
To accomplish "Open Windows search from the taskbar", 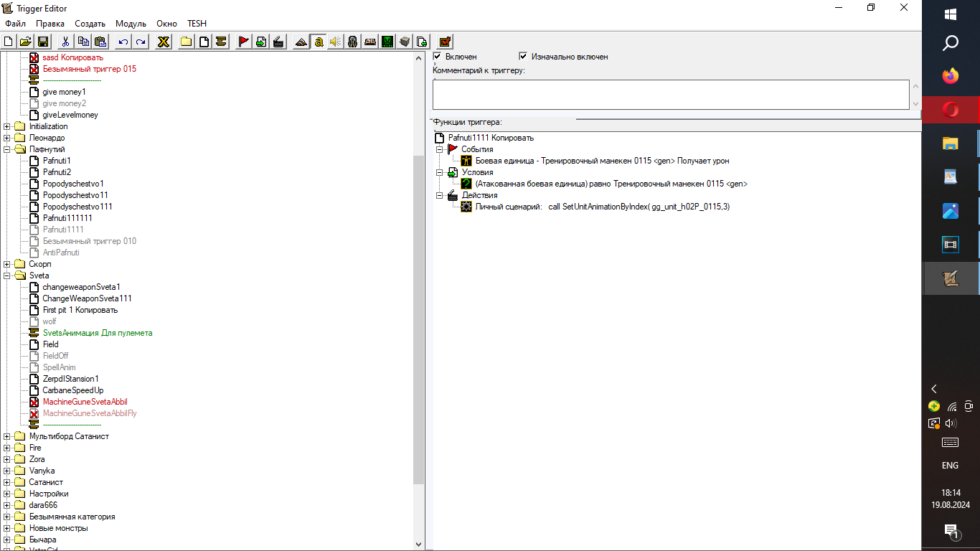I will click(951, 44).
